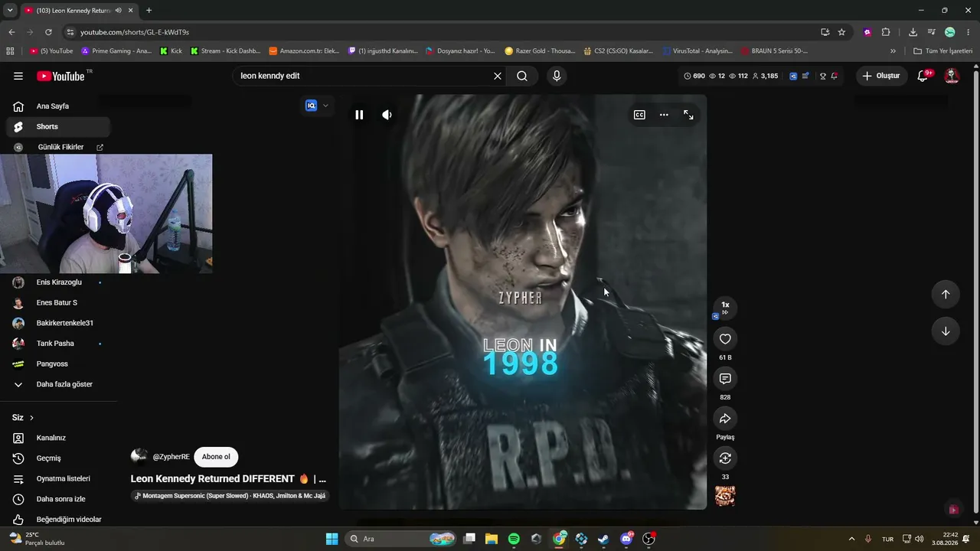Pause the playing Short
Viewport: 980px width, 551px height.
click(359, 115)
